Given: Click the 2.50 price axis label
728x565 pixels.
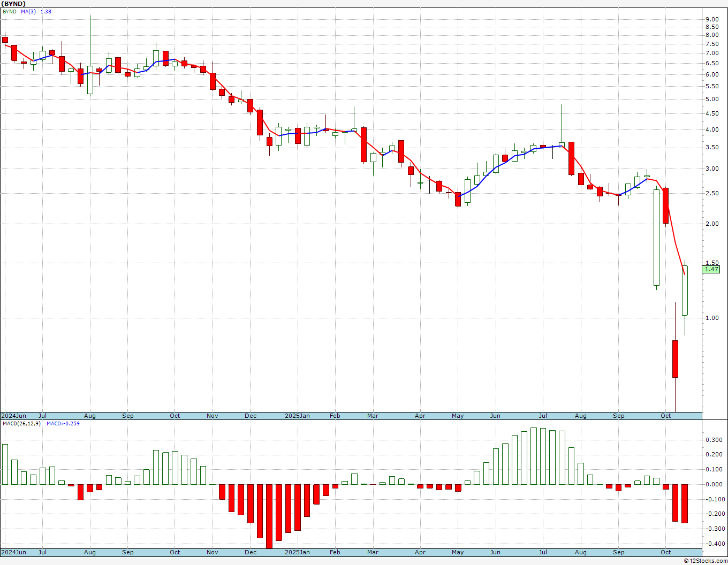Looking at the screenshot, I should click(712, 194).
